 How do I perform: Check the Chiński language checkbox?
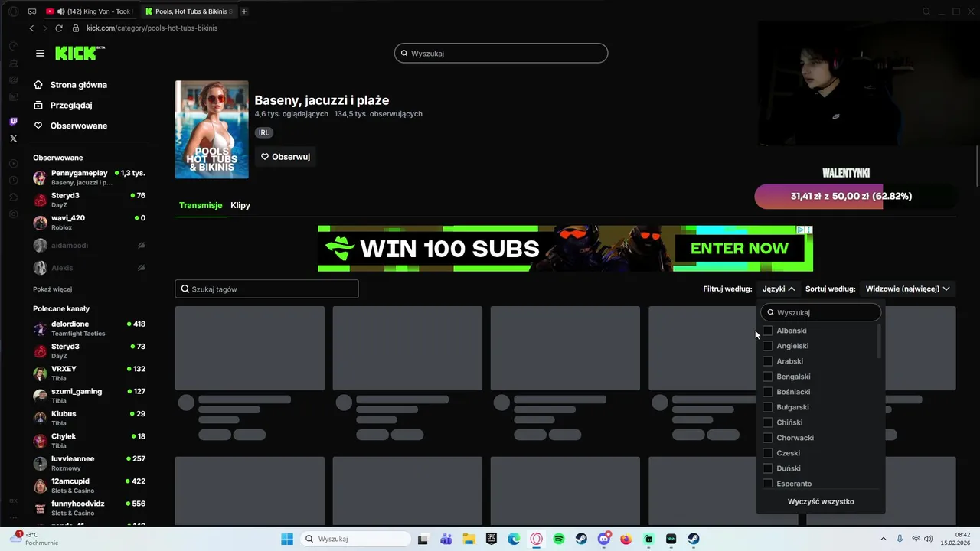(768, 422)
